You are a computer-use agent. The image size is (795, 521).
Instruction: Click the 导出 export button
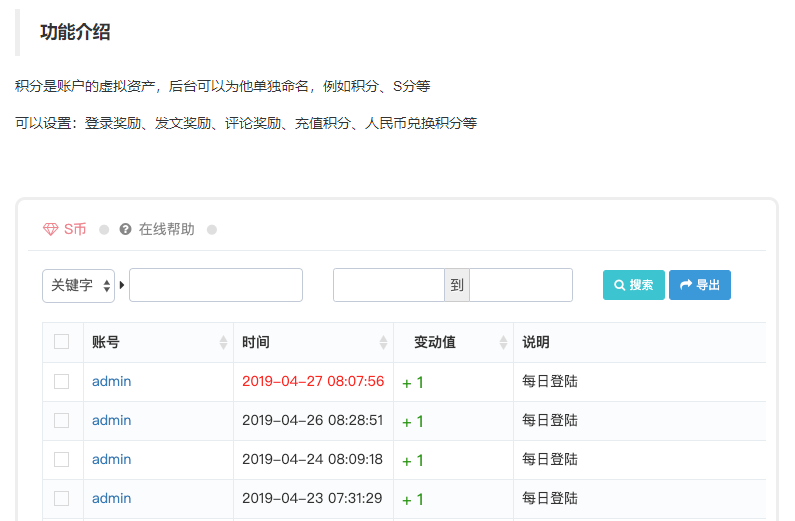[x=700, y=285]
